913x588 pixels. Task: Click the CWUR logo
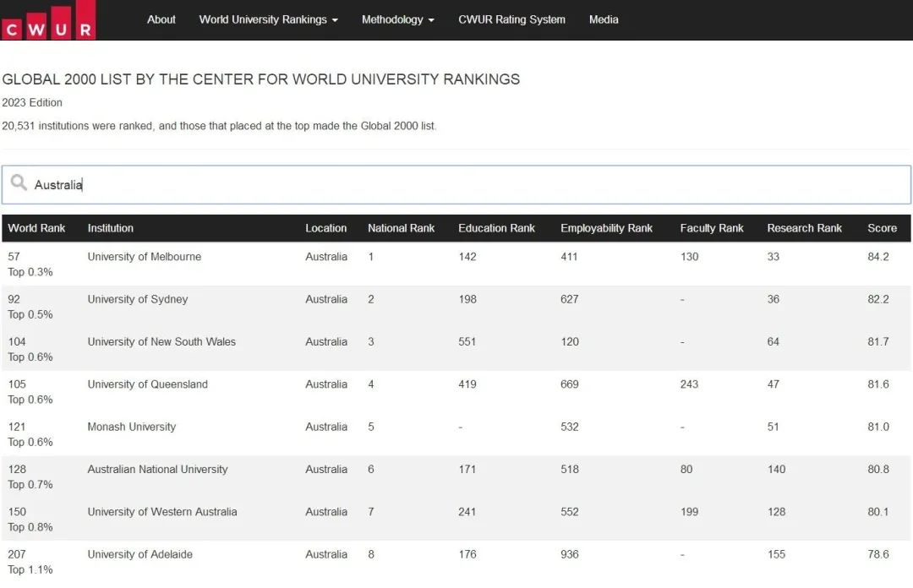tap(48, 20)
